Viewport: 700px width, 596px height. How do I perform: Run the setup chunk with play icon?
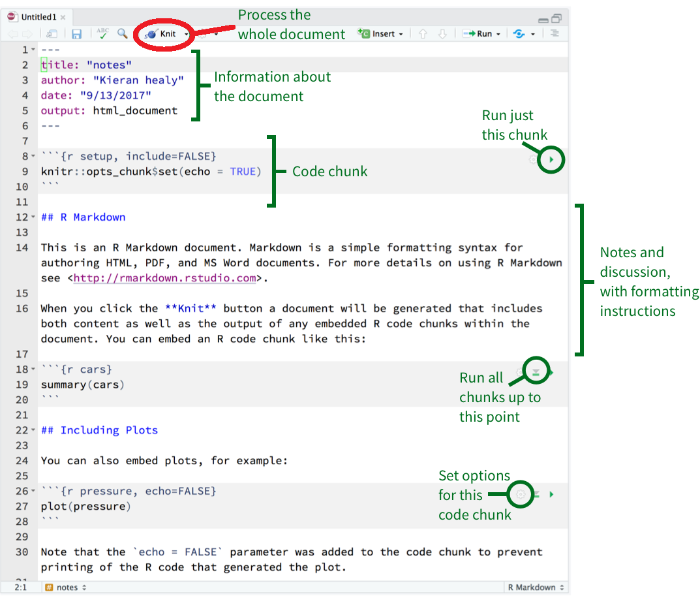point(551,159)
